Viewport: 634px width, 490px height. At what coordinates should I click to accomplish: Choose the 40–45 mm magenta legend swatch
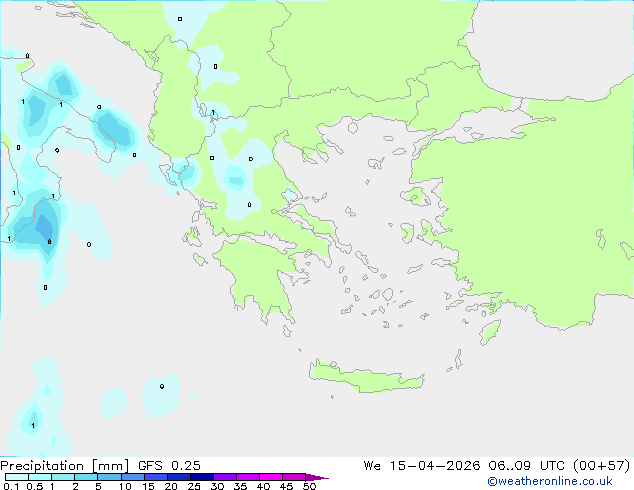[271, 477]
